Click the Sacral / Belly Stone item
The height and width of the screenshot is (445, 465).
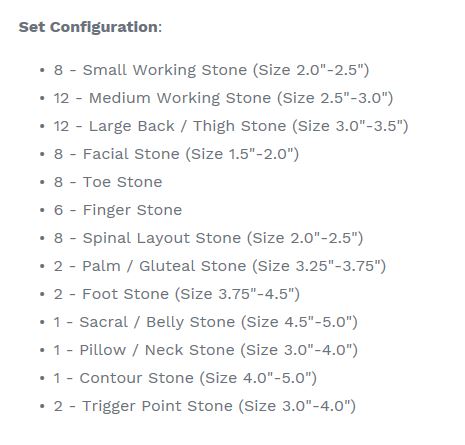(x=206, y=322)
